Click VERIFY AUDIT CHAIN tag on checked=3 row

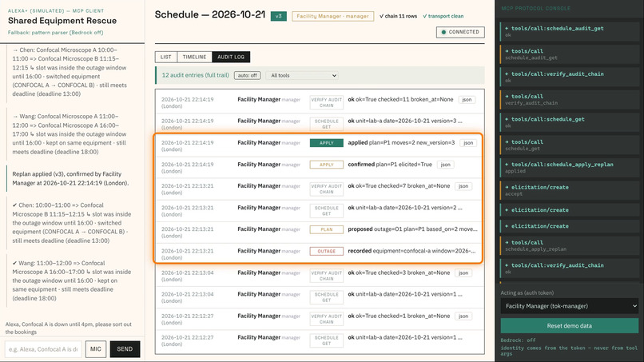tap(327, 276)
